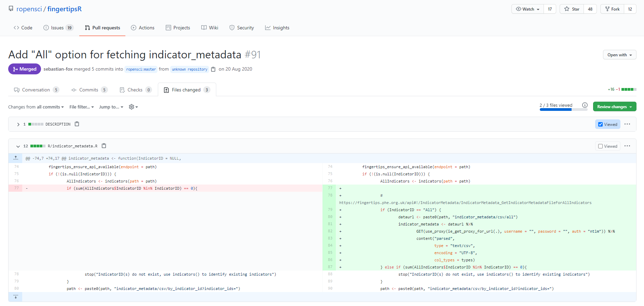
Task: Collapse the R/indicator_metadata.R diff
Action: click(18, 146)
